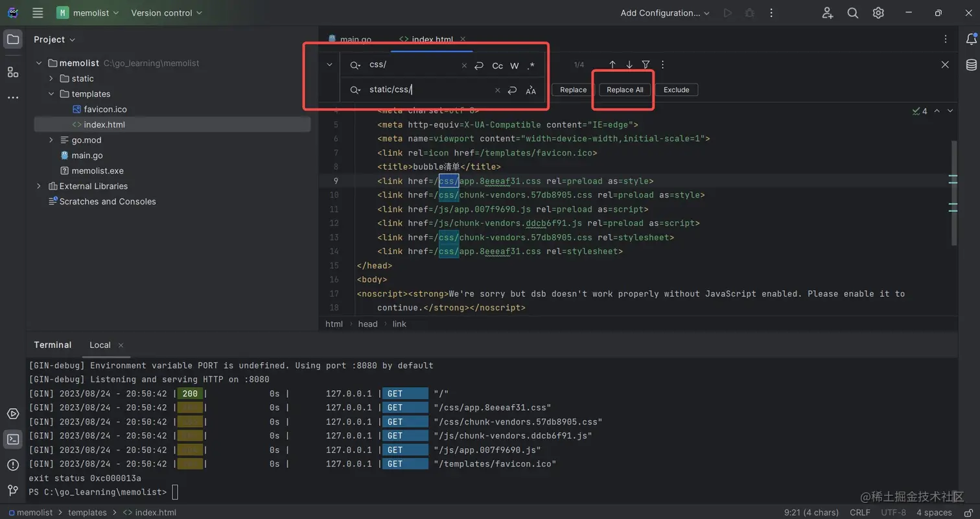Click the Replace All button
Viewport: 980px width, 519px height.
(x=625, y=90)
